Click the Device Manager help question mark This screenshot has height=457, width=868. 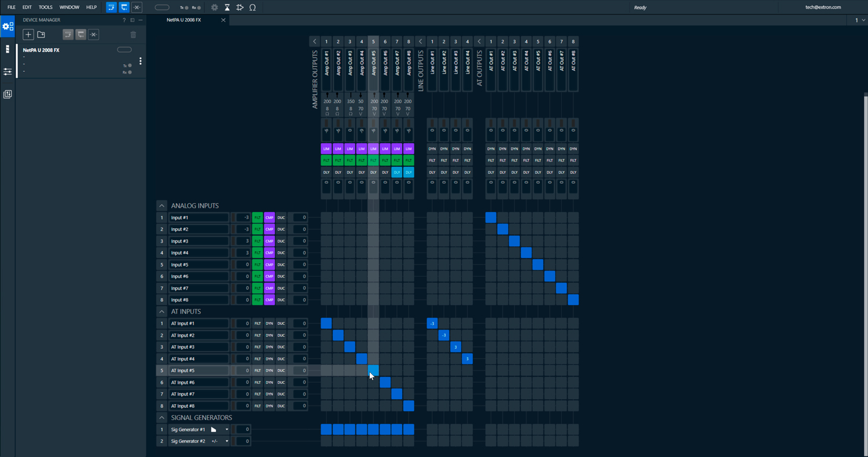124,20
